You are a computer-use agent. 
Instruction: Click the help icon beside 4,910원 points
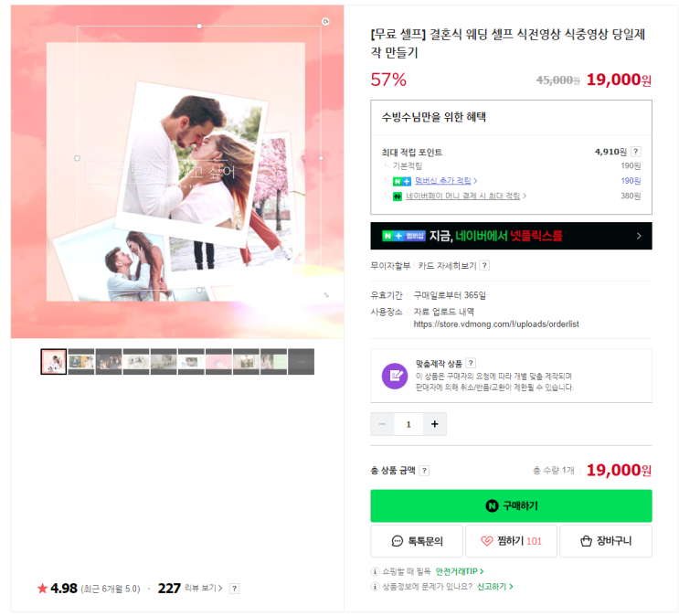coord(636,152)
